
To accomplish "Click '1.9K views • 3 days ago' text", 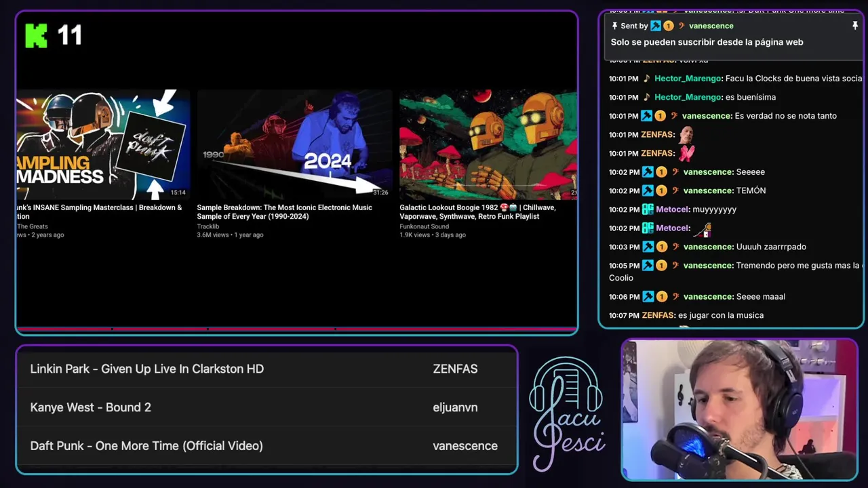I will 433,235.
